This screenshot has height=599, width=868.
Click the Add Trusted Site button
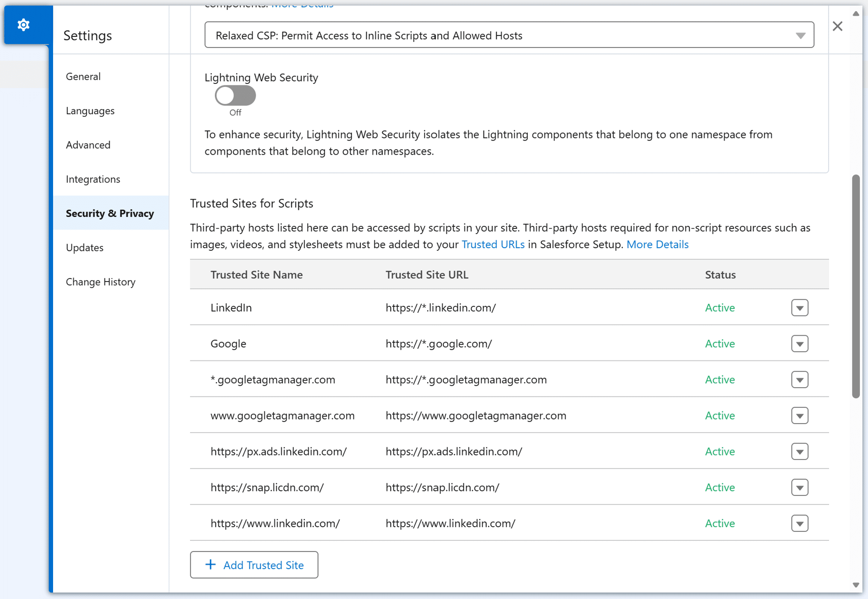(x=254, y=565)
